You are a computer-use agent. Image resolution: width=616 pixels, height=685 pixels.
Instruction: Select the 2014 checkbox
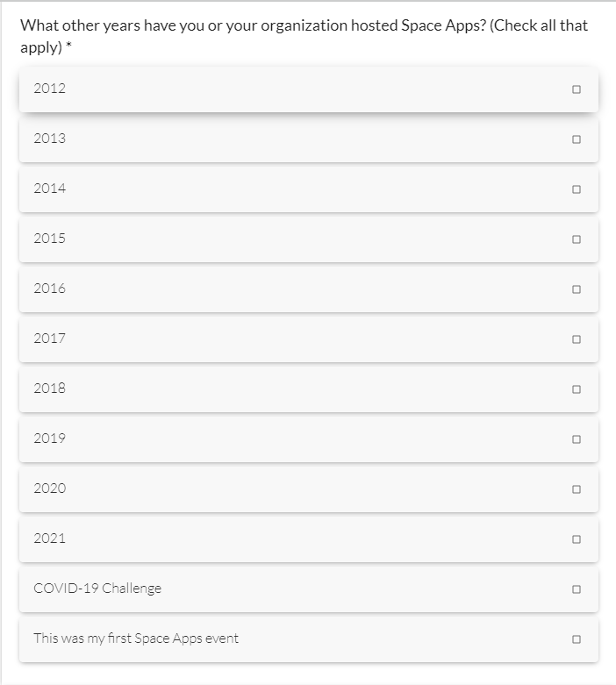576,189
